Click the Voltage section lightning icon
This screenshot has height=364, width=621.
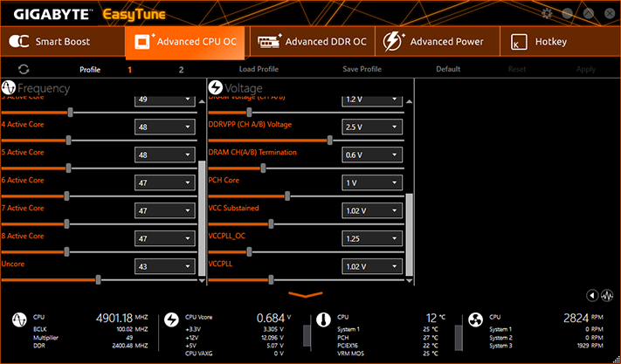(x=216, y=87)
